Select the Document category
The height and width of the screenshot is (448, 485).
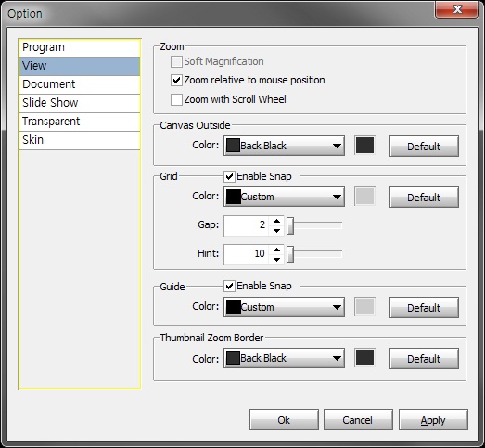tap(80, 84)
